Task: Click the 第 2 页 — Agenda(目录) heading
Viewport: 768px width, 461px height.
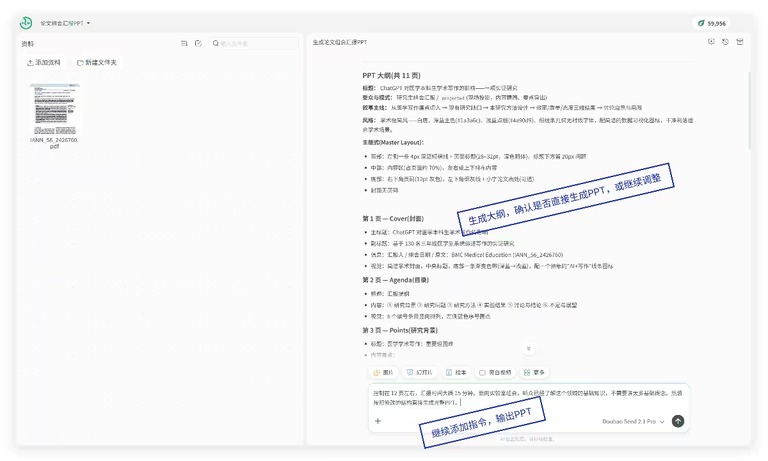Action: 395,280
